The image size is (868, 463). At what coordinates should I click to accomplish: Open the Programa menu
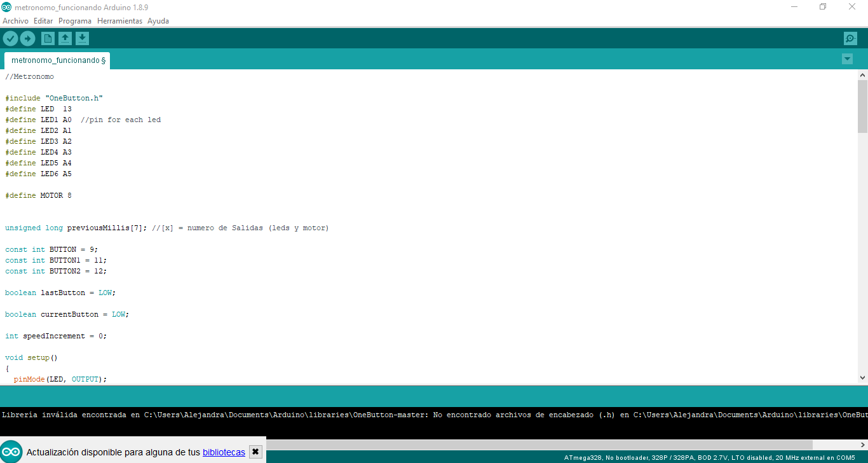coord(75,21)
